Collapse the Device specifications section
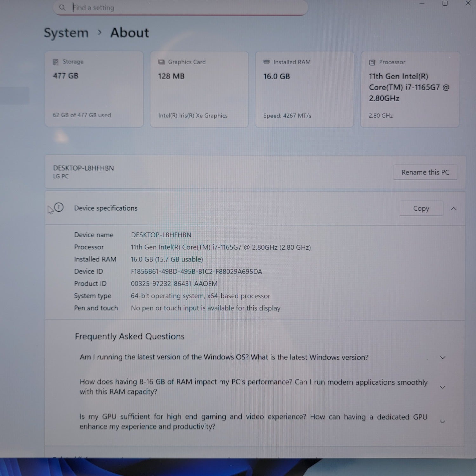 click(x=454, y=209)
